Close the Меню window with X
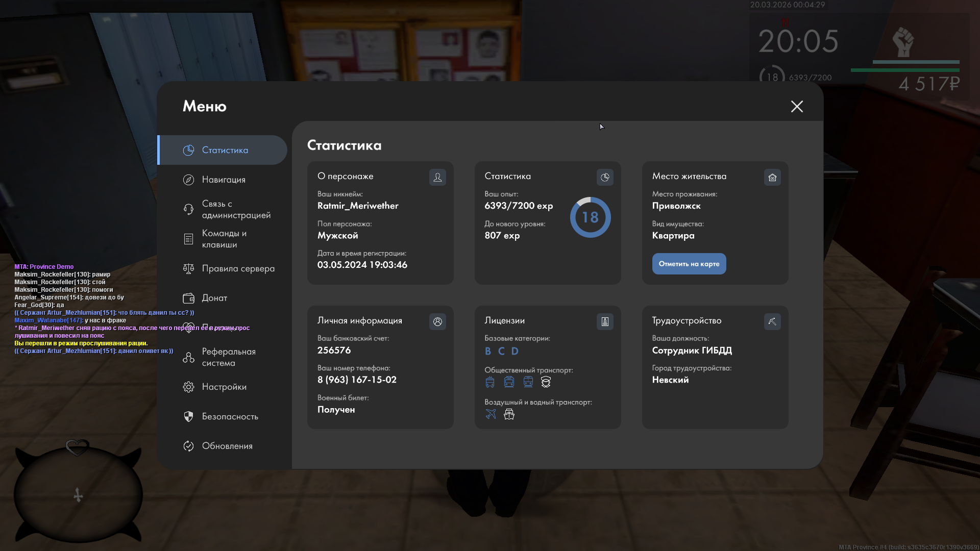Screen dimensions: 980x551 coord(796,106)
